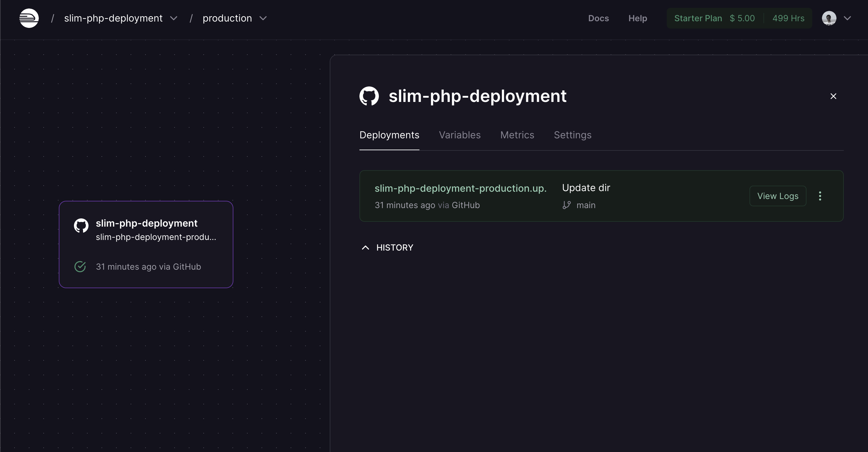Open the slim-php-deployment project dropdown
Viewport: 868px width, 452px height.
point(174,18)
